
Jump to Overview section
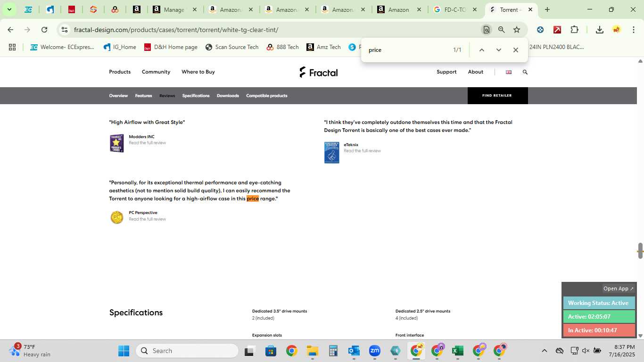pos(118,96)
